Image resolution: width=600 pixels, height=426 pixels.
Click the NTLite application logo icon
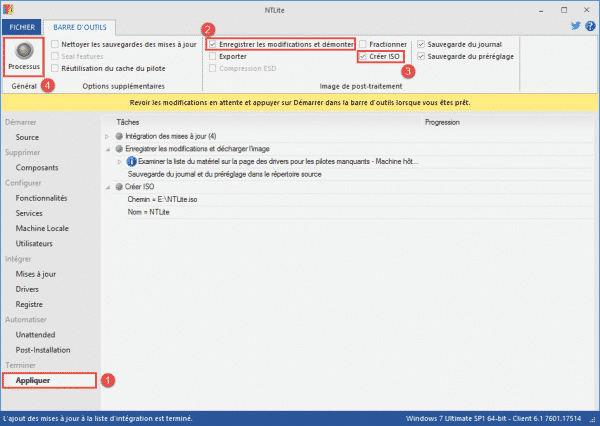pos(8,9)
